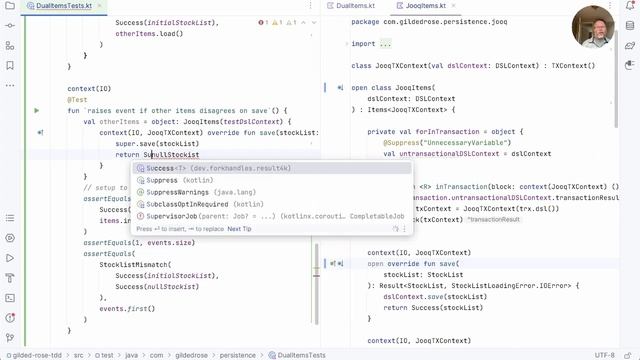Click '@Suppress("UnnecessaryVariable")' annotation
The image size is (640, 360).
point(447,143)
